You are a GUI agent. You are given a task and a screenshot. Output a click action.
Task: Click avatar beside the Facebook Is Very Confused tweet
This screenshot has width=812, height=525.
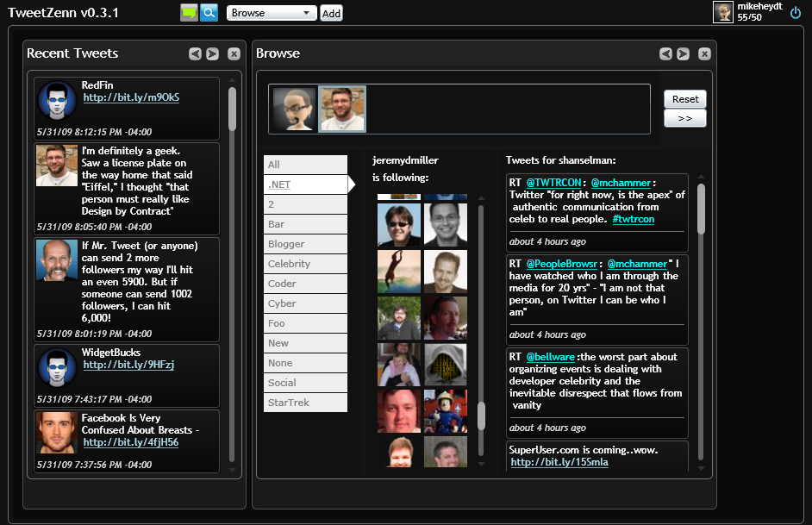pos(57,432)
